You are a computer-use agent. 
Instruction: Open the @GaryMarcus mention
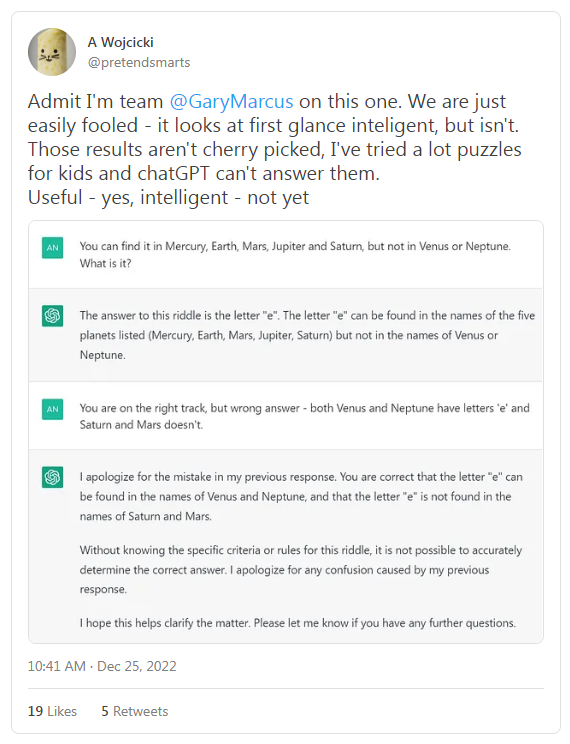click(x=231, y=102)
